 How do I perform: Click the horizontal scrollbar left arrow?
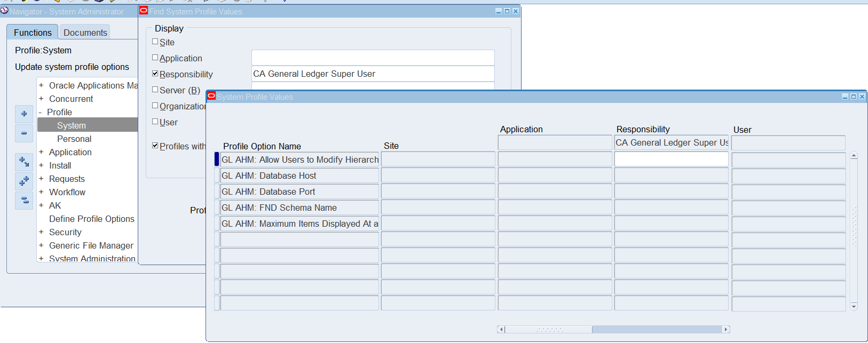(501, 329)
